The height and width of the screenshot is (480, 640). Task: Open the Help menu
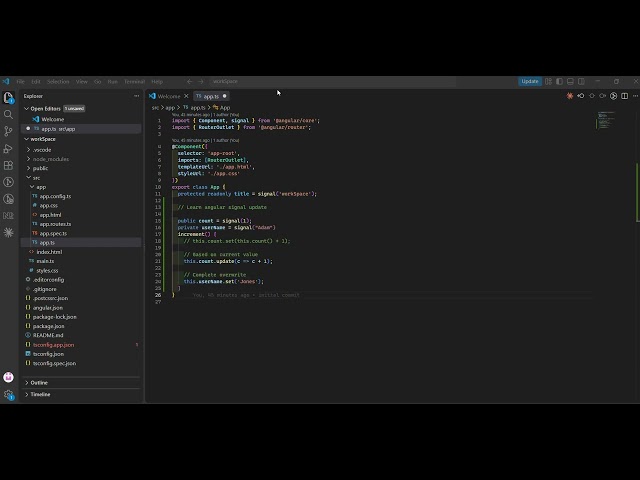(x=157, y=82)
